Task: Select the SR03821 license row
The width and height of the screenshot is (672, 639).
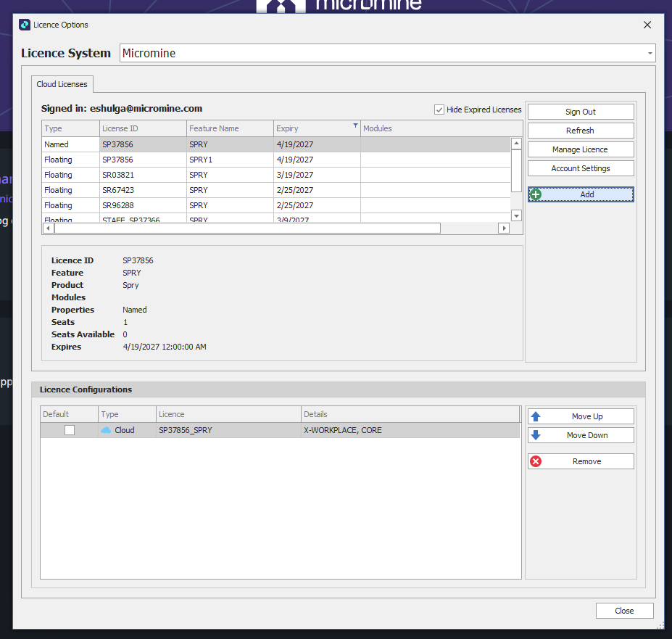Action: coord(276,175)
